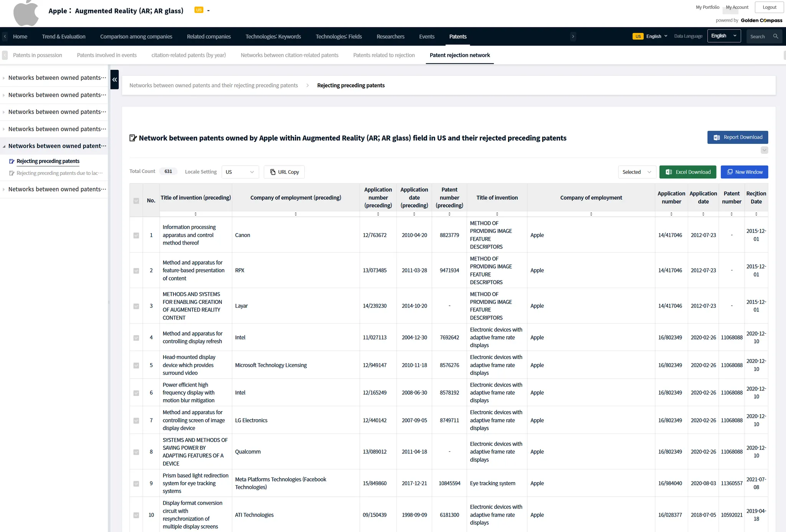Click the Excel Download button

click(688, 172)
